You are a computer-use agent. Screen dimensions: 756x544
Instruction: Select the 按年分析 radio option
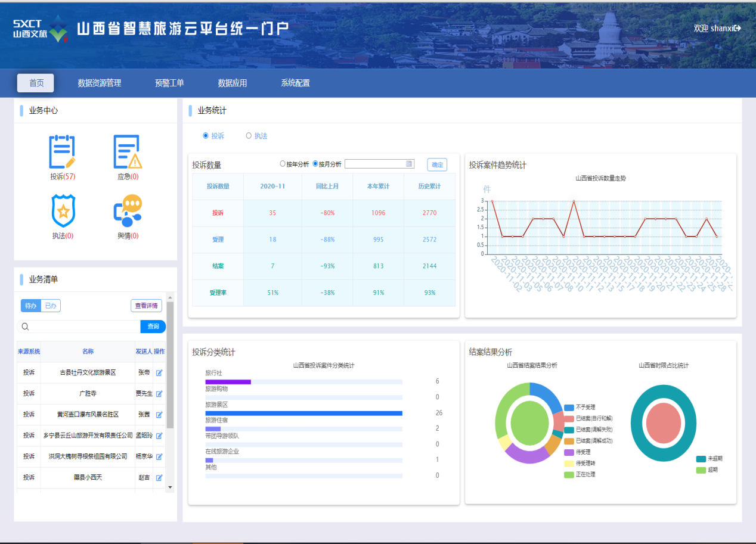pos(283,164)
